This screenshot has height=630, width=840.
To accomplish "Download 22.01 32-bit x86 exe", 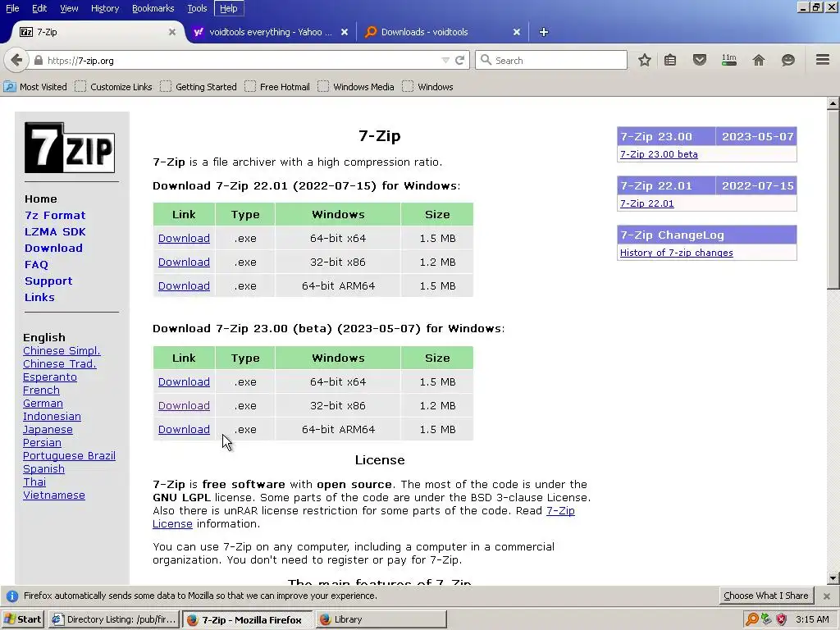I will coord(184,262).
